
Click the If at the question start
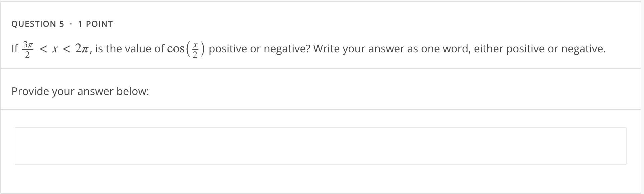(x=15, y=49)
